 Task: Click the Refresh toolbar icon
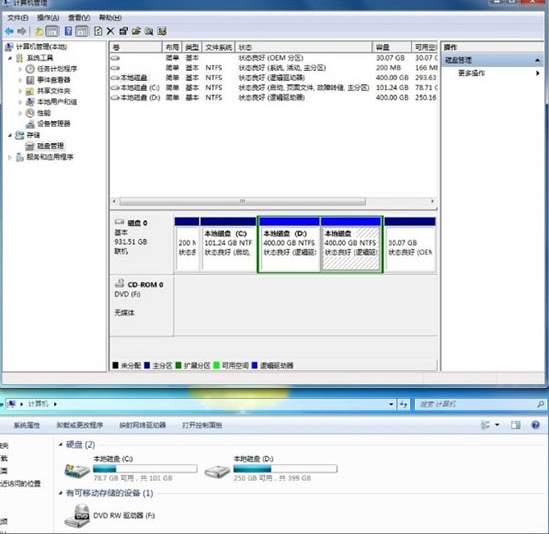[x=98, y=31]
